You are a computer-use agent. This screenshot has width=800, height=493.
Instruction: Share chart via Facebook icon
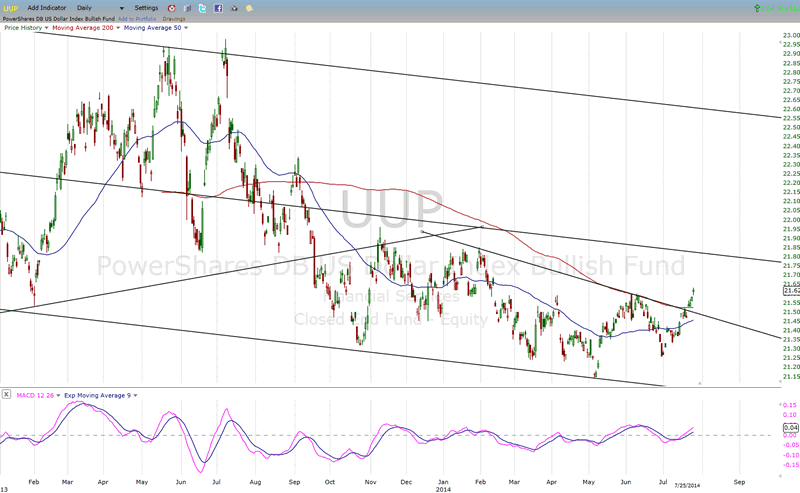[218, 8]
